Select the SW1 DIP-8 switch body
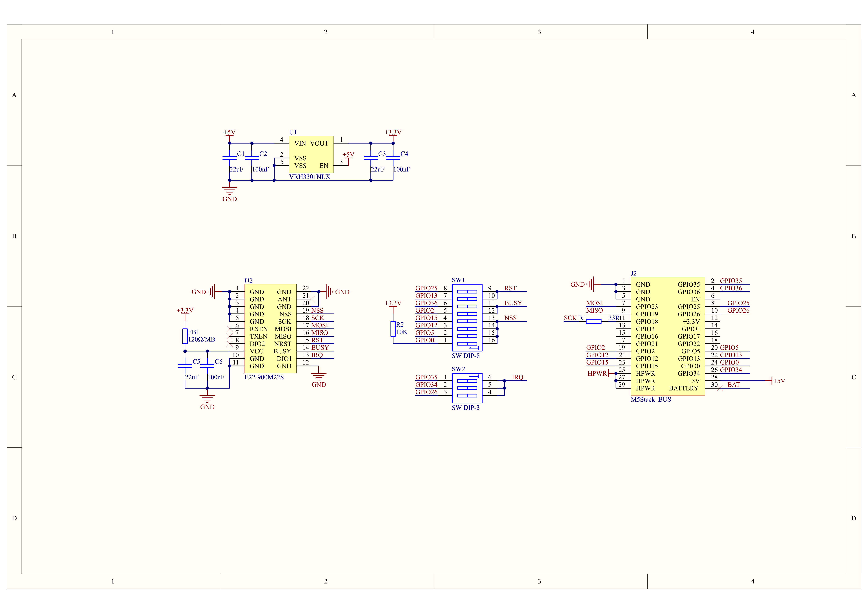The height and width of the screenshot is (613, 868). (467, 318)
